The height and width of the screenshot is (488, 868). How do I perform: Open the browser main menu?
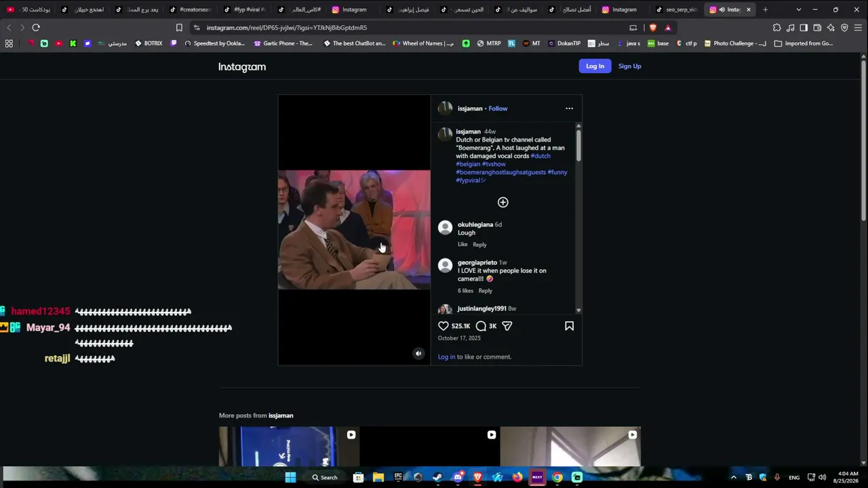858,28
